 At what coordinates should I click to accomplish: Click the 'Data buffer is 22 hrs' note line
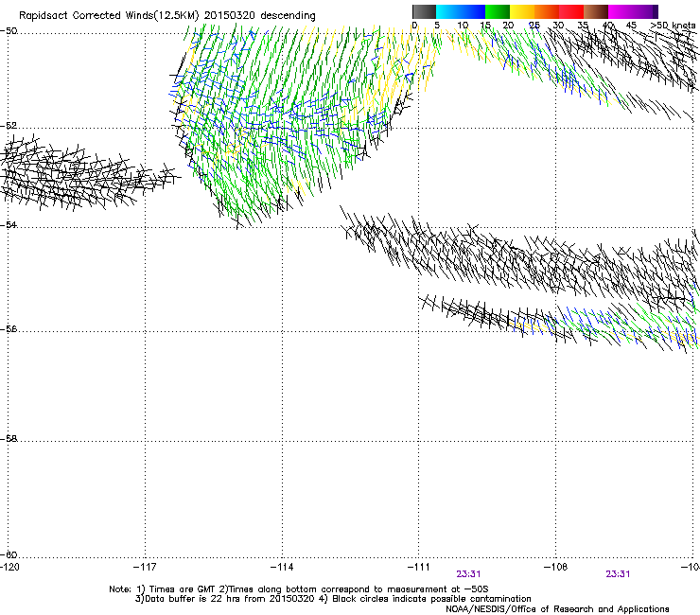333,599
